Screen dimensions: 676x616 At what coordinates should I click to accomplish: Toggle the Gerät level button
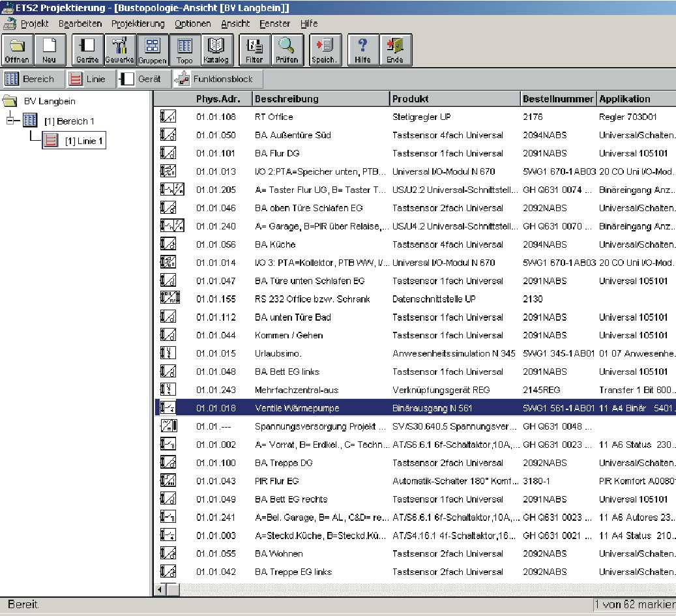click(143, 80)
